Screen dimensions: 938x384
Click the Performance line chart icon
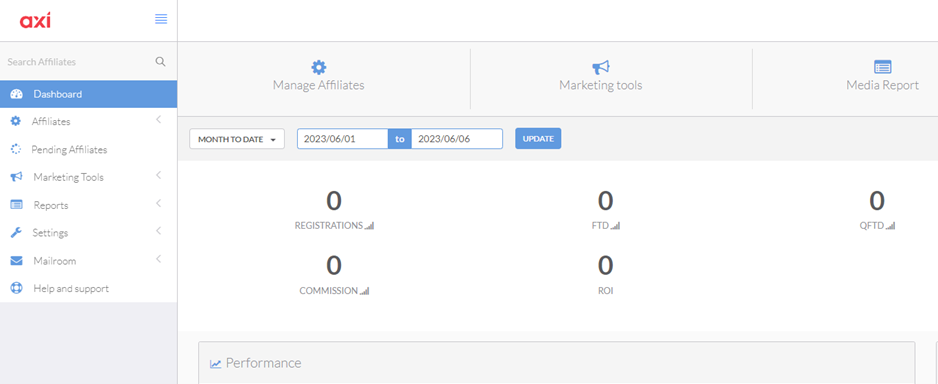[216, 364]
